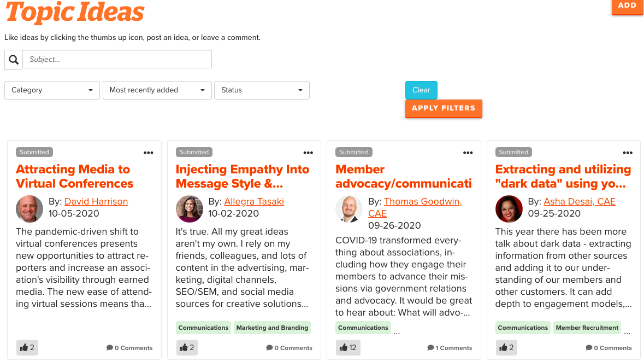View 1 Comments on Member advocacy card

450,348
